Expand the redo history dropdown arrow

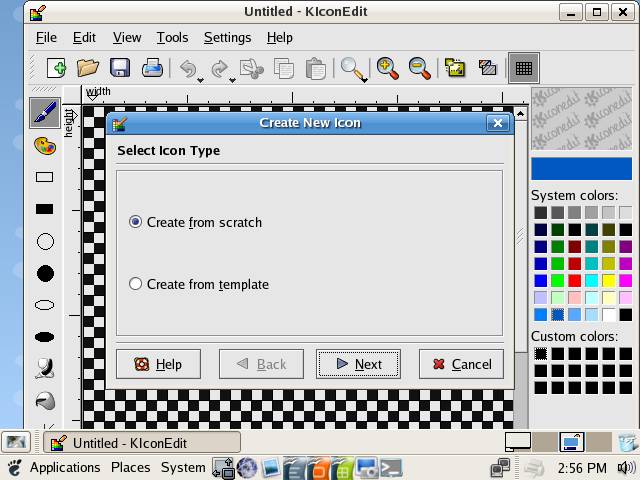(233, 79)
